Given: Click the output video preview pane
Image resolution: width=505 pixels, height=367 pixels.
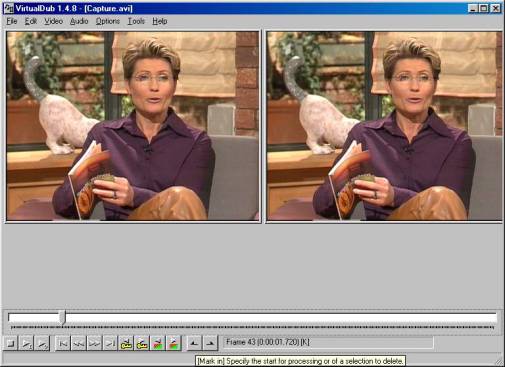Looking at the screenshot, I should coord(384,126).
